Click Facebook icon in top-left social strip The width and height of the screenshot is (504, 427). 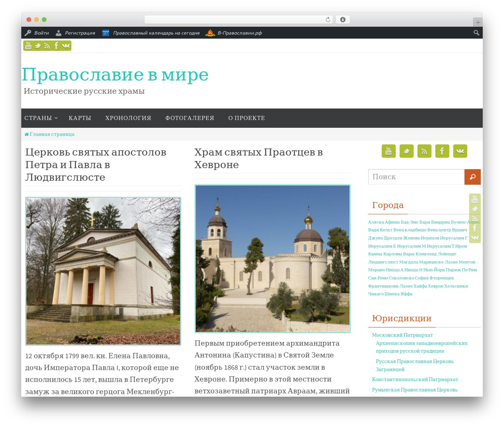pos(56,46)
